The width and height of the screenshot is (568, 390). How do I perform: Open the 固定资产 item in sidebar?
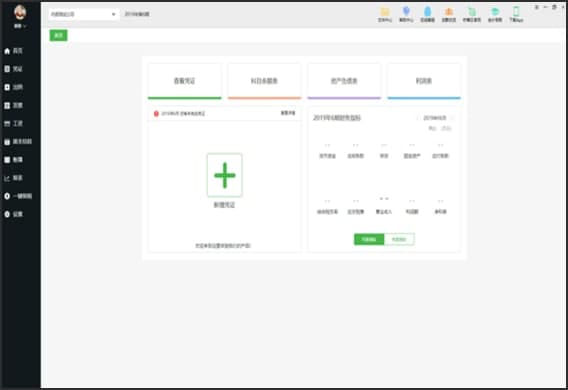(18, 142)
